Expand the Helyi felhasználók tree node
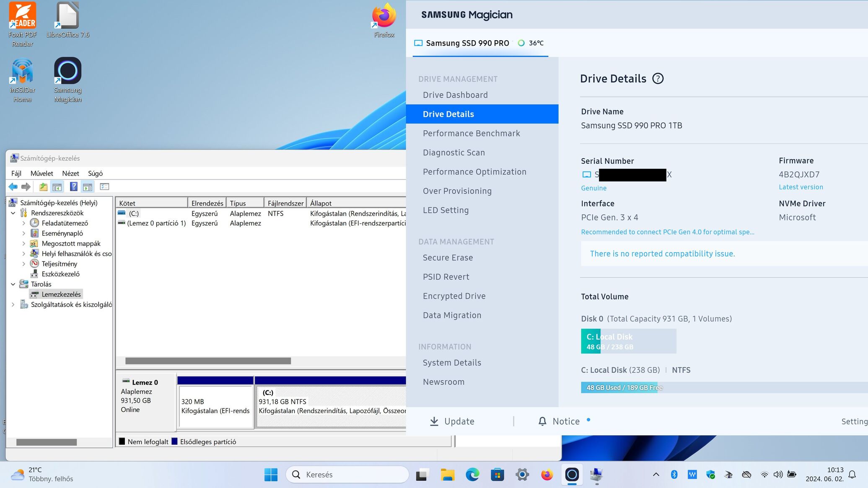Viewport: 868px width, 488px height. 23,253
